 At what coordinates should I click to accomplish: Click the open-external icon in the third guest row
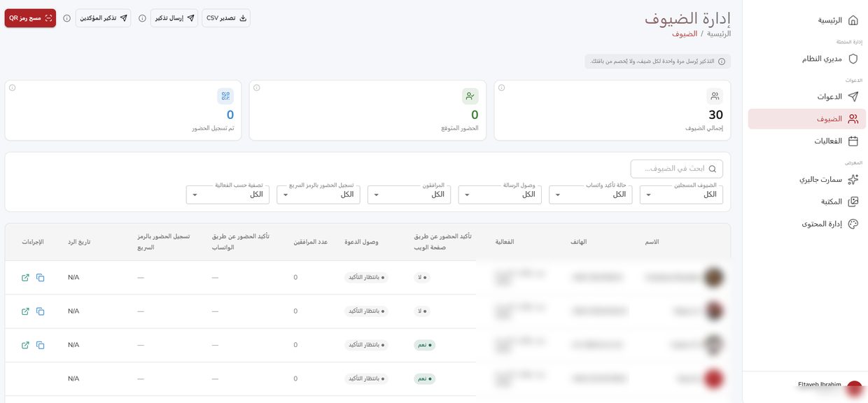click(x=25, y=345)
